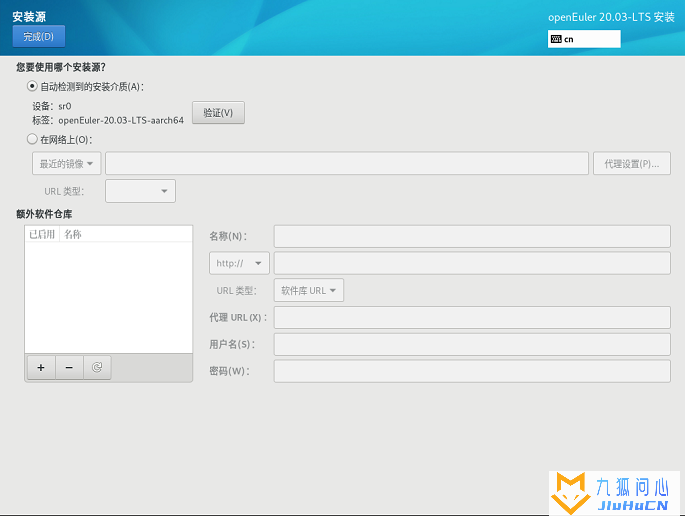685x516 pixels.
Task: Open proxy settings (代理设置) button
Action: pyautogui.click(x=632, y=163)
